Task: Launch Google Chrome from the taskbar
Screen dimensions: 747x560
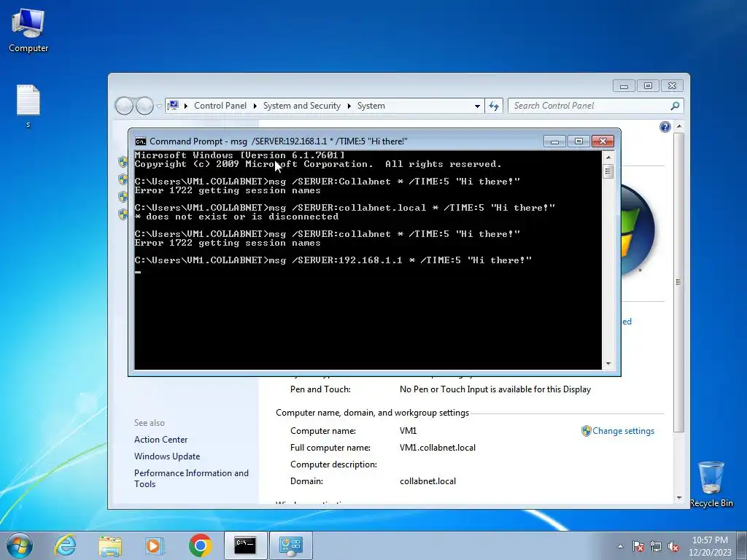Action: [200, 545]
